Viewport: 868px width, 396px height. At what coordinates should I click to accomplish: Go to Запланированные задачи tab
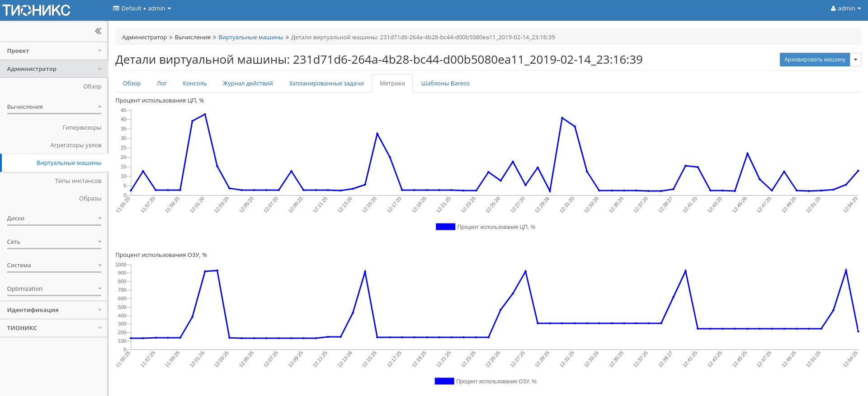[x=326, y=84]
